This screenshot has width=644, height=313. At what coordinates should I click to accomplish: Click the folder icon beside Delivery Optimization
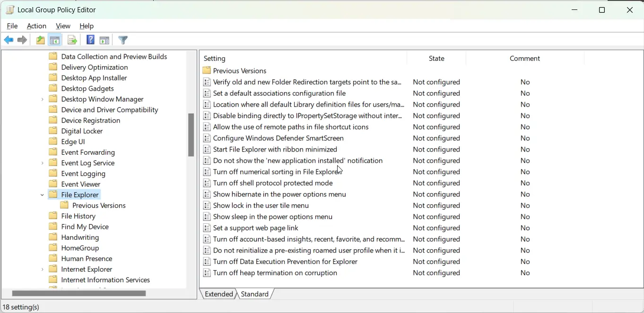pos(53,67)
